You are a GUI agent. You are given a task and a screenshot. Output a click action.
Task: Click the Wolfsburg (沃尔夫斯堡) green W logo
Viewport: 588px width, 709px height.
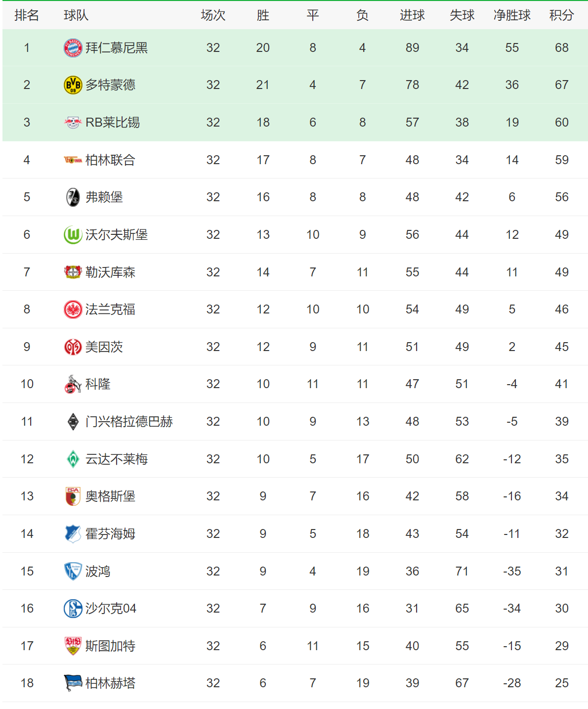tap(73, 235)
